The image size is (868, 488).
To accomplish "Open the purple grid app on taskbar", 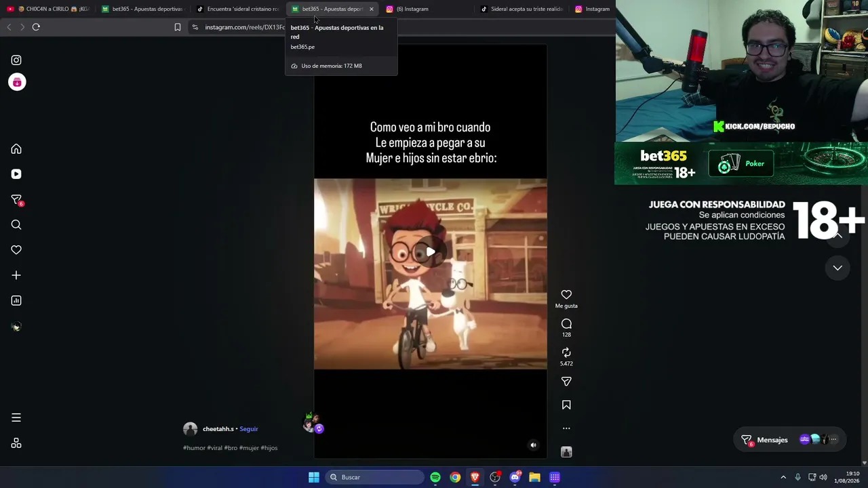I will click(x=555, y=477).
